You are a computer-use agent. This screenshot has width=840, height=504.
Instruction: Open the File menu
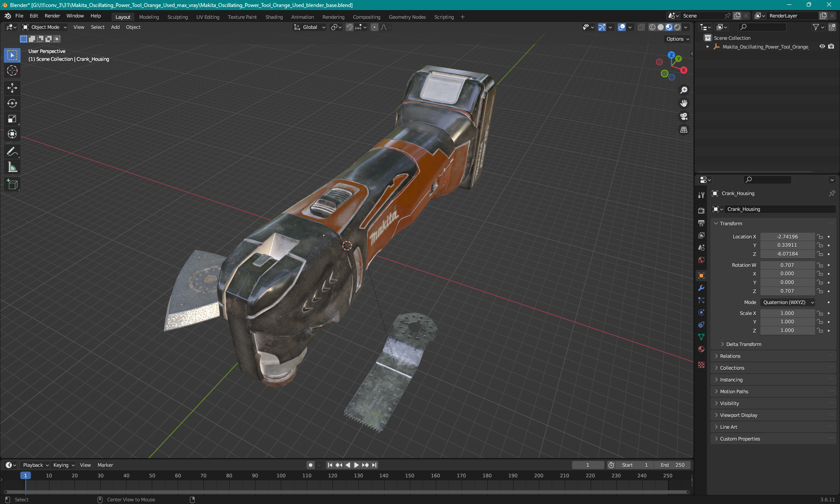pos(19,16)
